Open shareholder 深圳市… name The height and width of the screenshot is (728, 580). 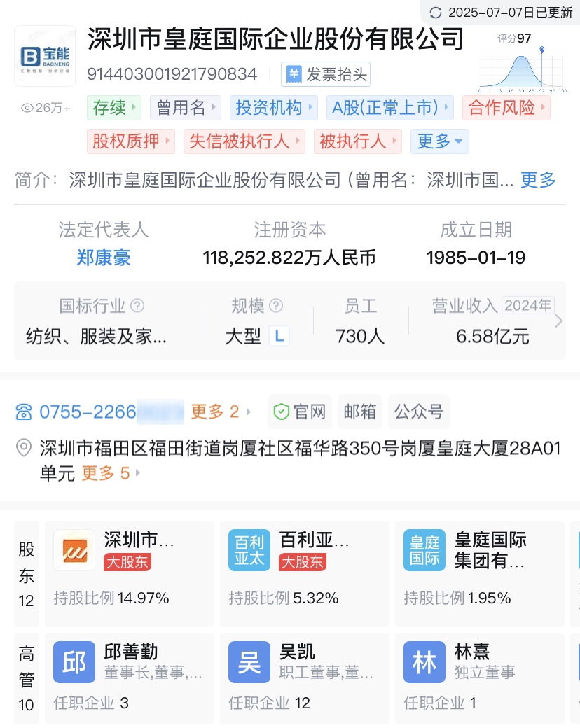click(139, 540)
